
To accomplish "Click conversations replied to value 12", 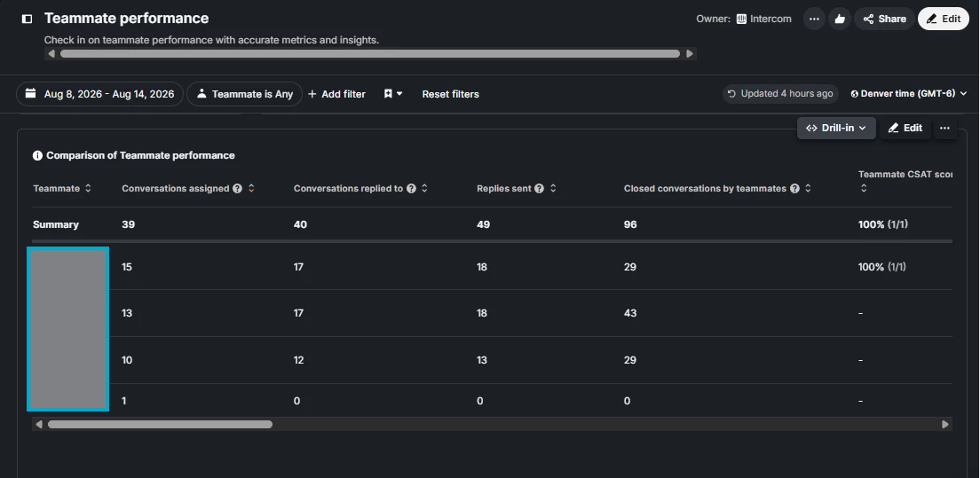I will [x=299, y=360].
